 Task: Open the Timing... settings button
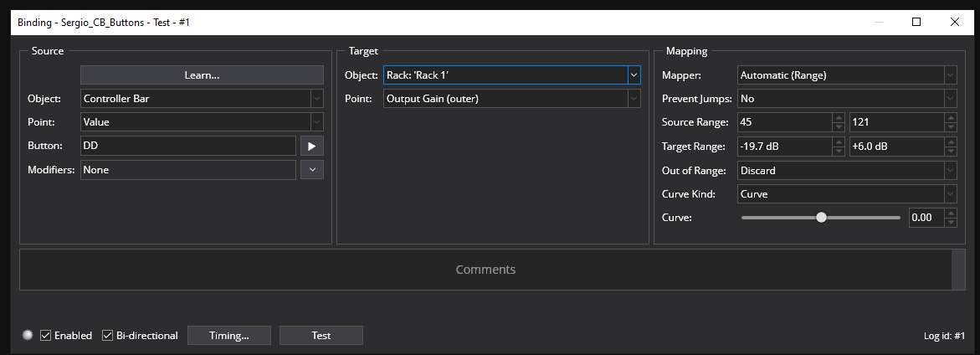click(x=228, y=336)
